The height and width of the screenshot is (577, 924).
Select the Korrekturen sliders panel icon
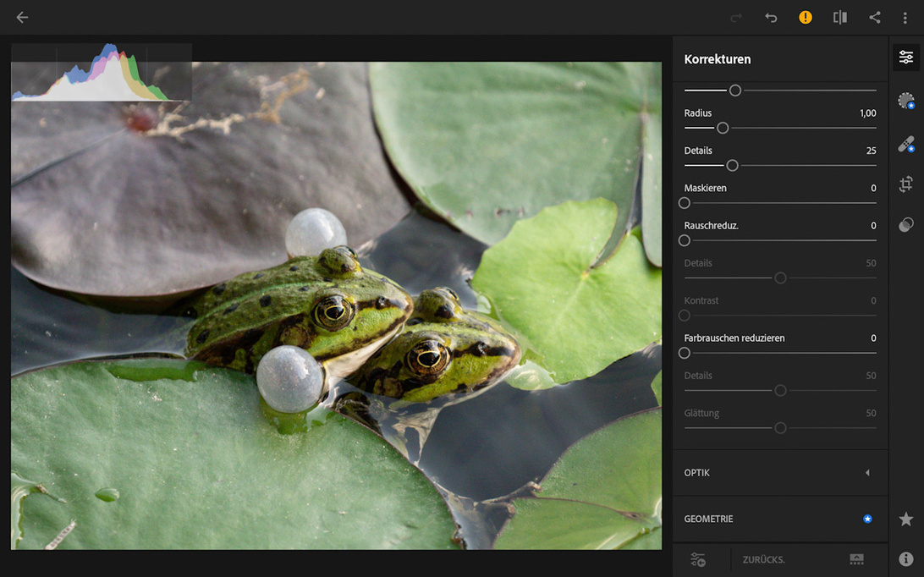pyautogui.click(x=906, y=58)
